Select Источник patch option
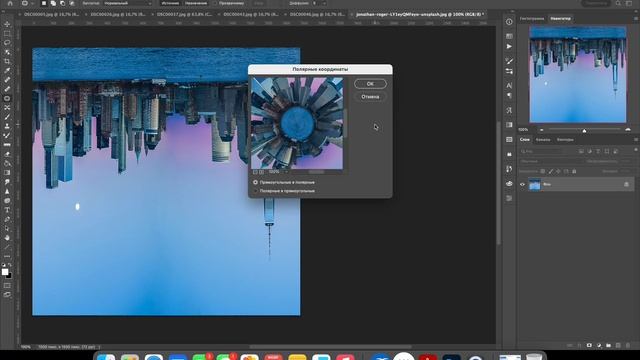The height and width of the screenshot is (360, 640). (170, 3)
